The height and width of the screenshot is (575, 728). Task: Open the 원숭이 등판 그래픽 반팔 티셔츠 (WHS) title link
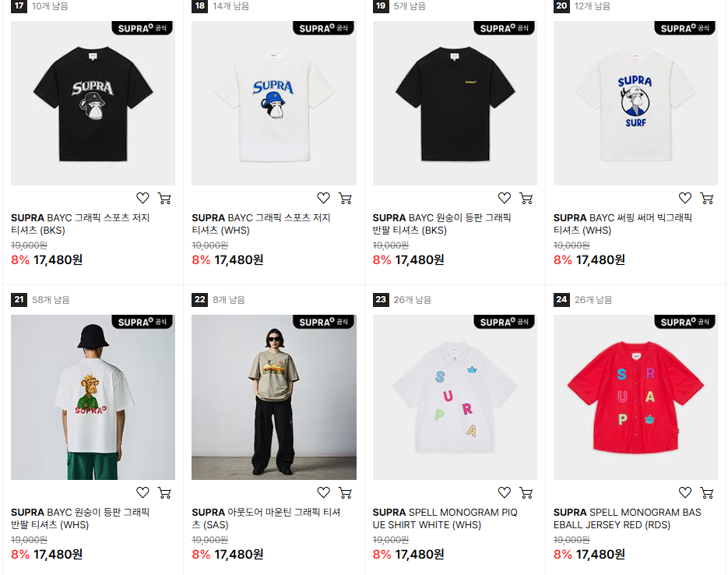tap(80, 518)
